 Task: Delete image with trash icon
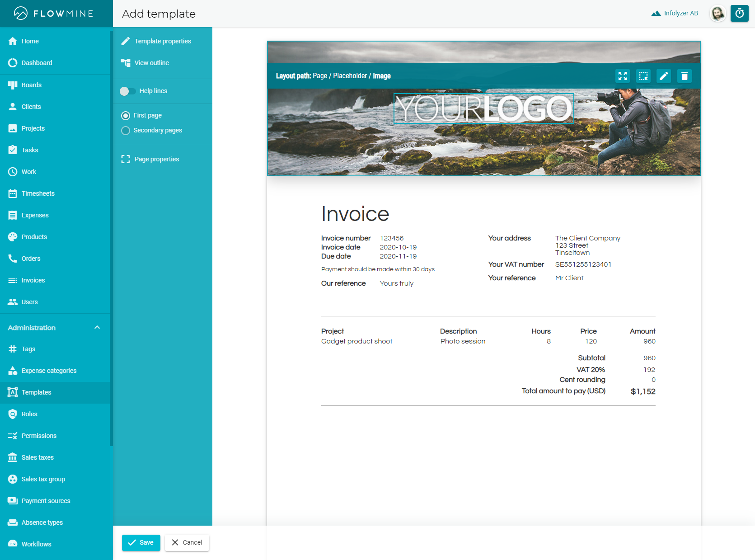click(685, 76)
